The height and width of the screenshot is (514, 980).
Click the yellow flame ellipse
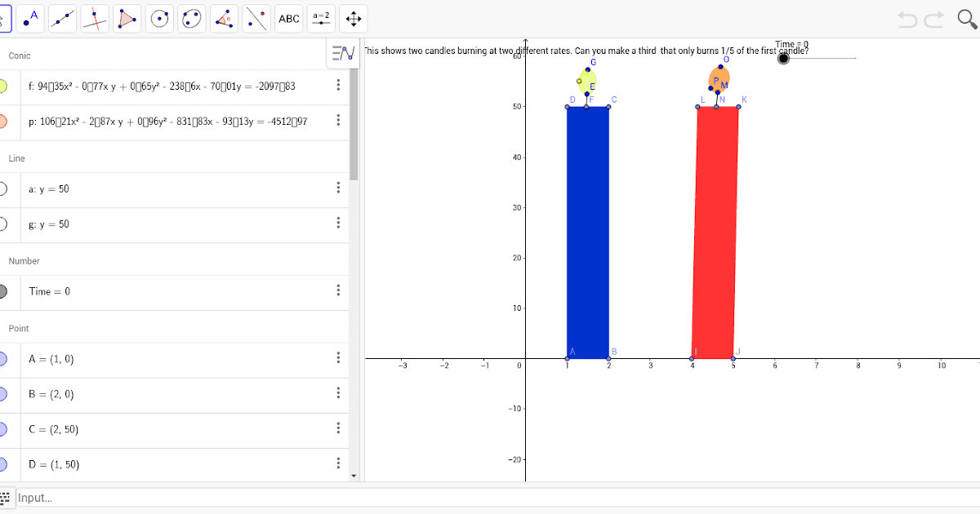587,81
